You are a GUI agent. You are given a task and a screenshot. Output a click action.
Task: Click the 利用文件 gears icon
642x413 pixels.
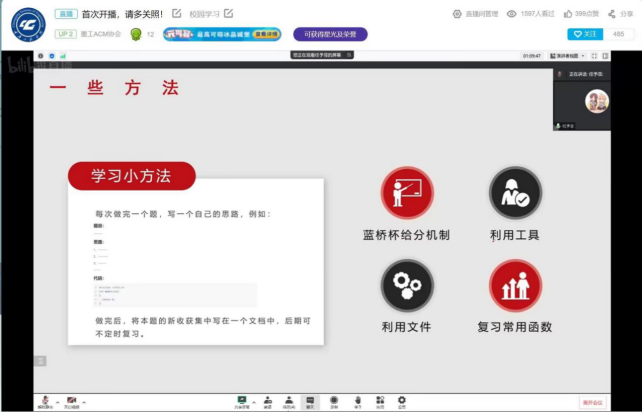[406, 285]
